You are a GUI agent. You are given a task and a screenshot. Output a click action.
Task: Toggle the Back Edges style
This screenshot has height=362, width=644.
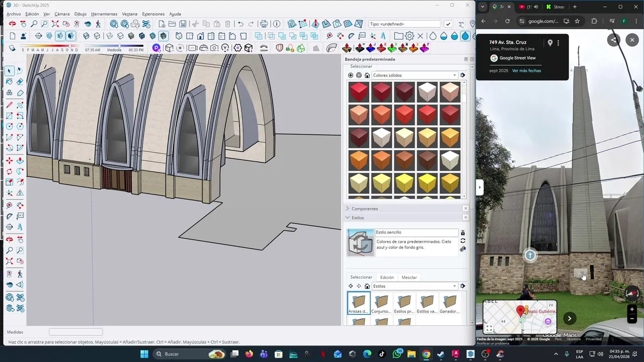[97, 36]
